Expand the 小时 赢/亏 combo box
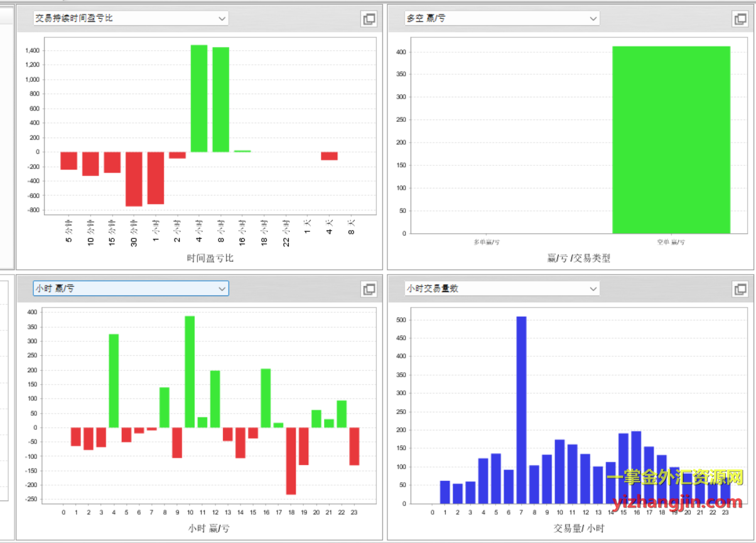 131,288
